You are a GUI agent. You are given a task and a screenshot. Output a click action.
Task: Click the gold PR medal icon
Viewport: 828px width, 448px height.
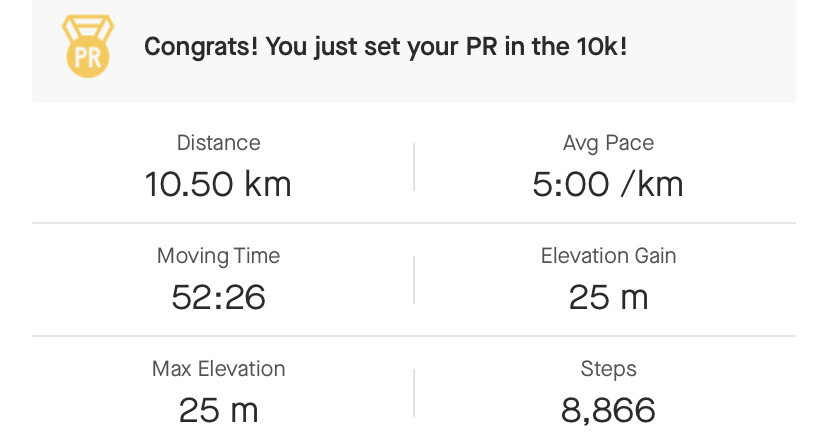point(88,47)
